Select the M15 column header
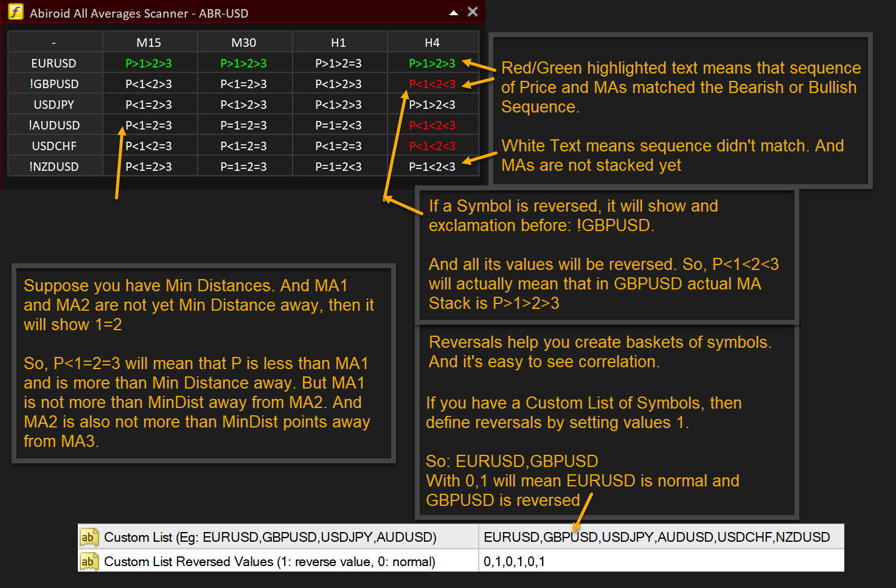896x588 pixels. 149,43
